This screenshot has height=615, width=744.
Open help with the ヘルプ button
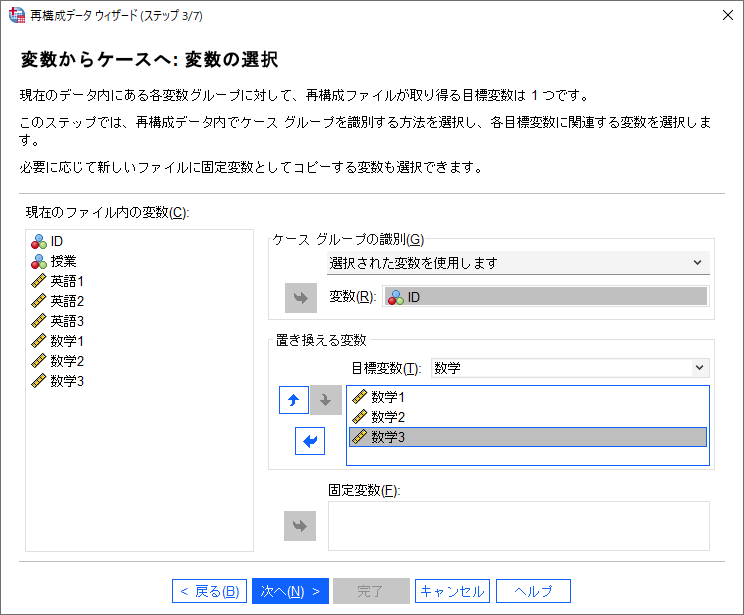tap(533, 591)
